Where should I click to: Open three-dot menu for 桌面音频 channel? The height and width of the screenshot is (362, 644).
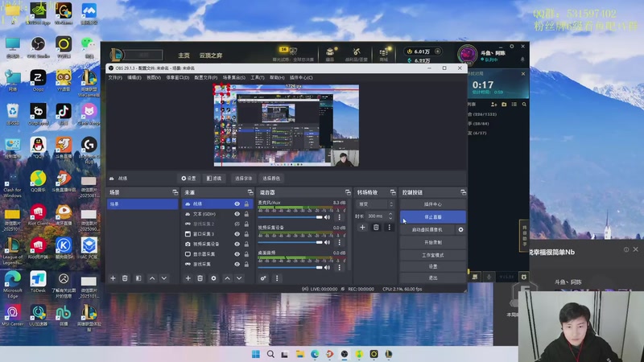pyautogui.click(x=339, y=268)
